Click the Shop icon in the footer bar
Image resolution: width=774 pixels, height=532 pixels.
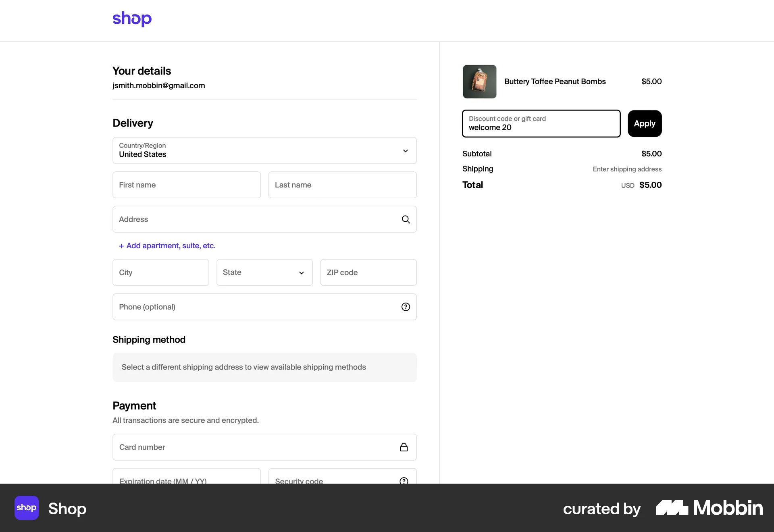[x=26, y=508]
